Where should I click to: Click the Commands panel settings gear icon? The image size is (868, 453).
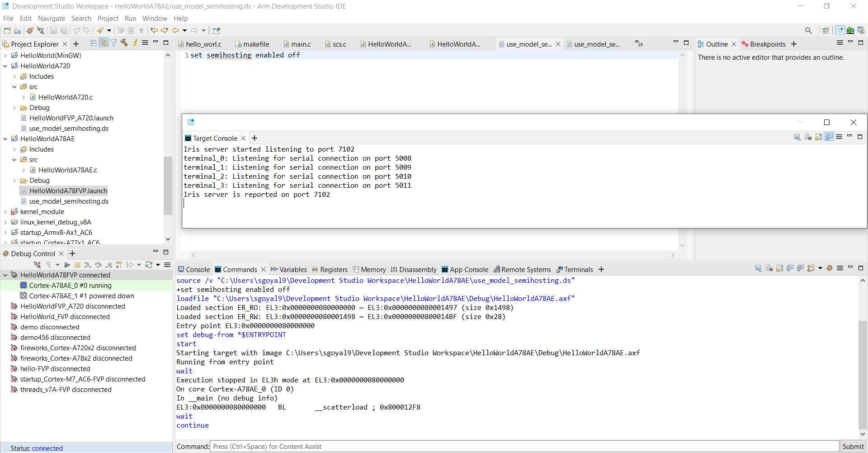830,268
